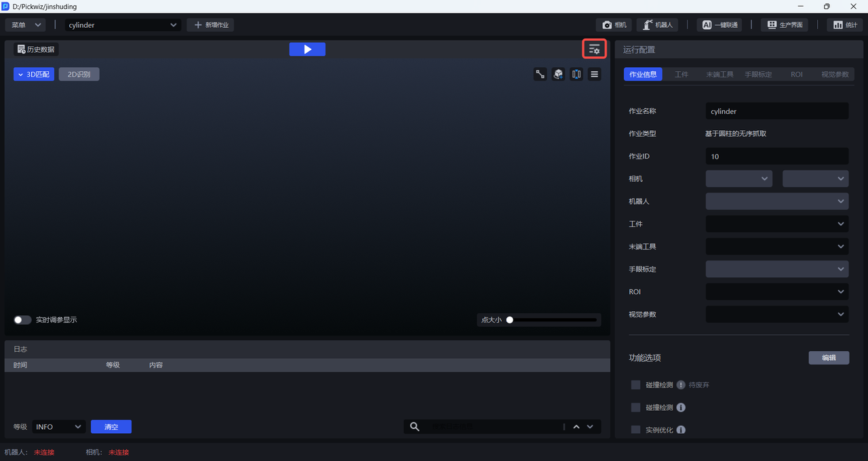The image size is (868, 461).
Task: Click the measure distance icon in viewer
Action: pyautogui.click(x=540, y=75)
